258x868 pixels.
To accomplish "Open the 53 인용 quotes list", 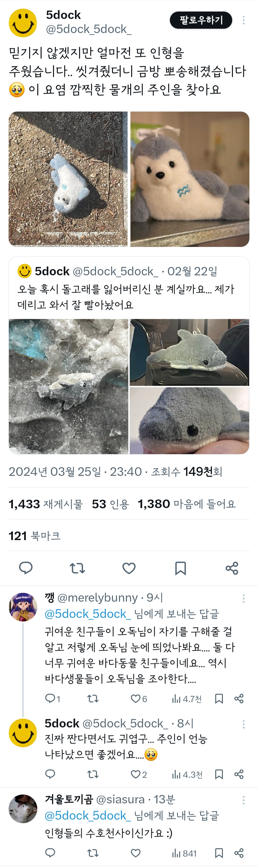I will coord(110,504).
